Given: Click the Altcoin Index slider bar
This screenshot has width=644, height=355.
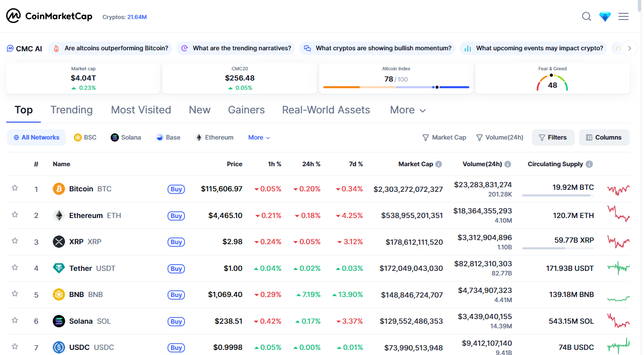Looking at the screenshot, I should 396,87.
